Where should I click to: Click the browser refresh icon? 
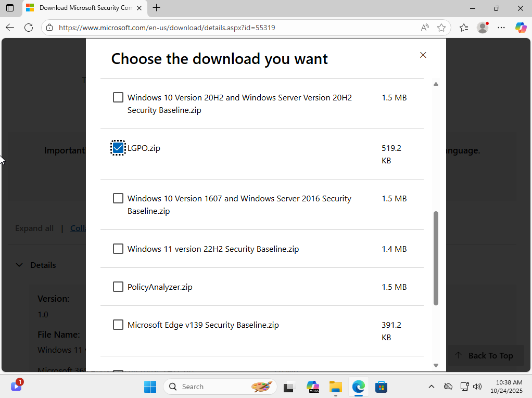tap(29, 28)
